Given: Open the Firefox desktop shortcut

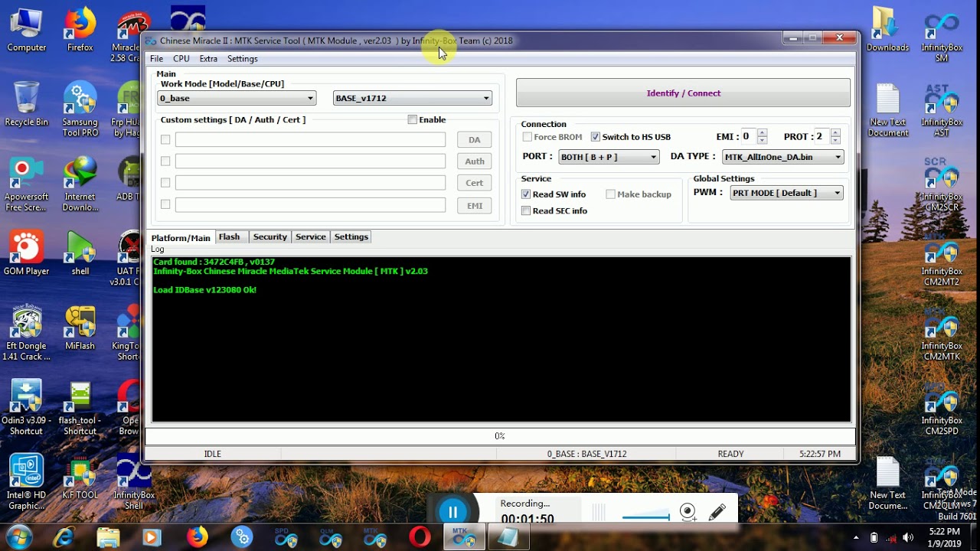Looking at the screenshot, I should tap(80, 31).
